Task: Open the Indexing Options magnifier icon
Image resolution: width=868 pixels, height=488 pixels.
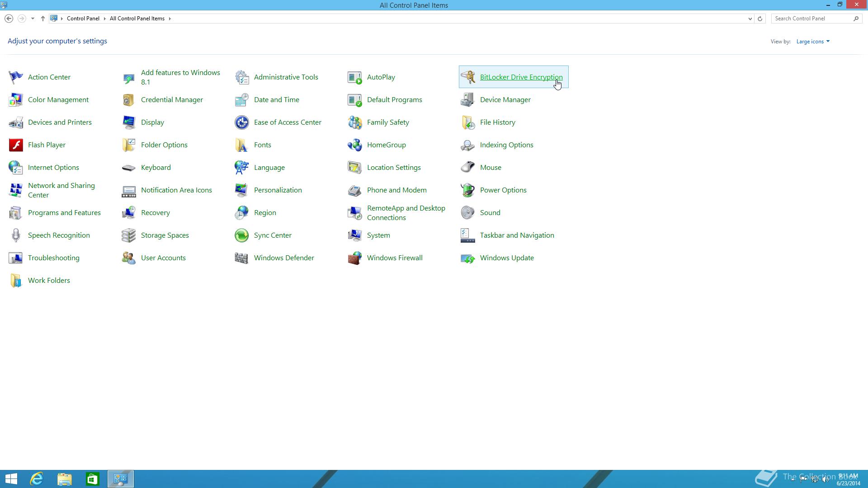Action: click(x=468, y=145)
